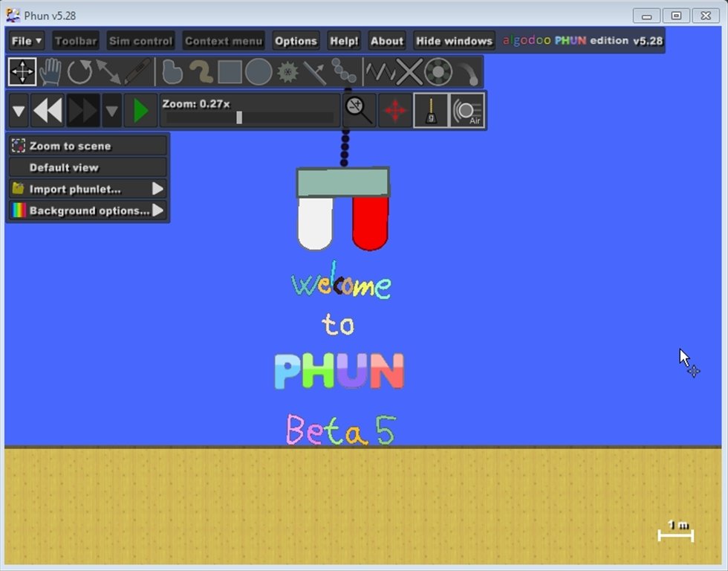The image size is (728, 571).
Task: Select the Plane tool
Action: coord(315,71)
